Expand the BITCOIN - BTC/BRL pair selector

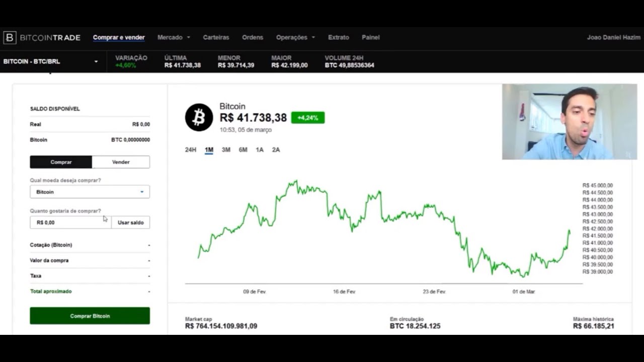coord(96,62)
